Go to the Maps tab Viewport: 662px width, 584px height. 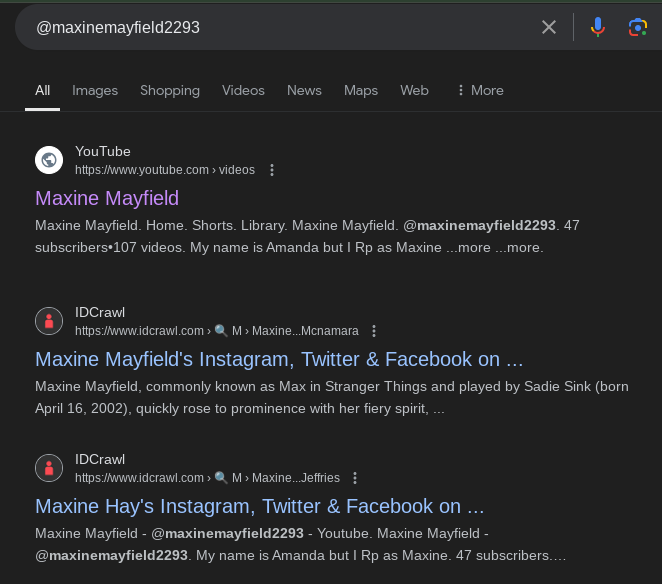click(361, 90)
